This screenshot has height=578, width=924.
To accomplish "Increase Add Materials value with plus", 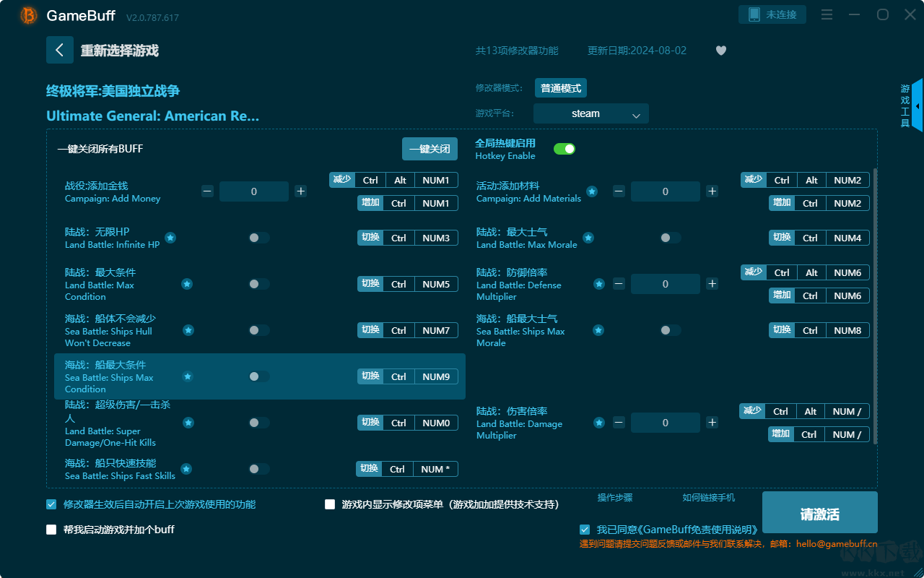I will pyautogui.click(x=712, y=191).
